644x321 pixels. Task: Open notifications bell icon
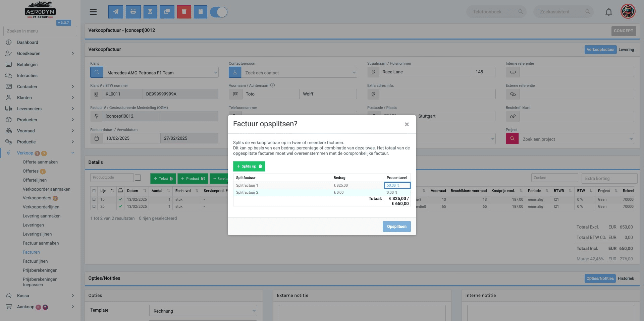[608, 12]
